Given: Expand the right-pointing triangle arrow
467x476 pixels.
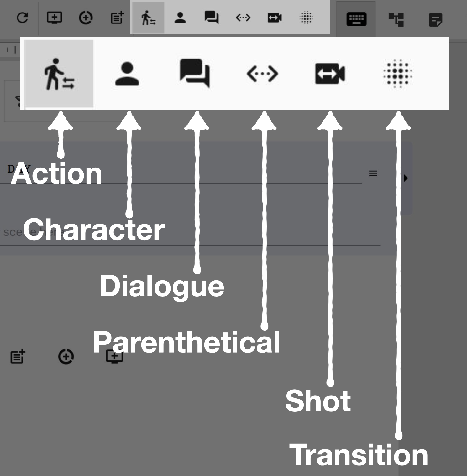Looking at the screenshot, I should [406, 178].
